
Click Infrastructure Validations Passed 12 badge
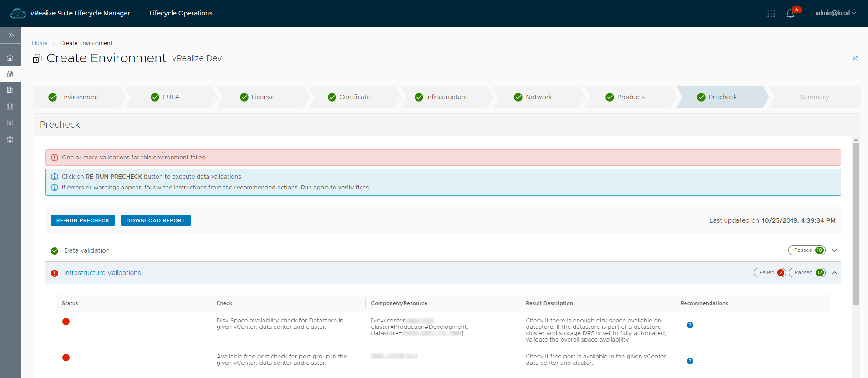tap(807, 272)
